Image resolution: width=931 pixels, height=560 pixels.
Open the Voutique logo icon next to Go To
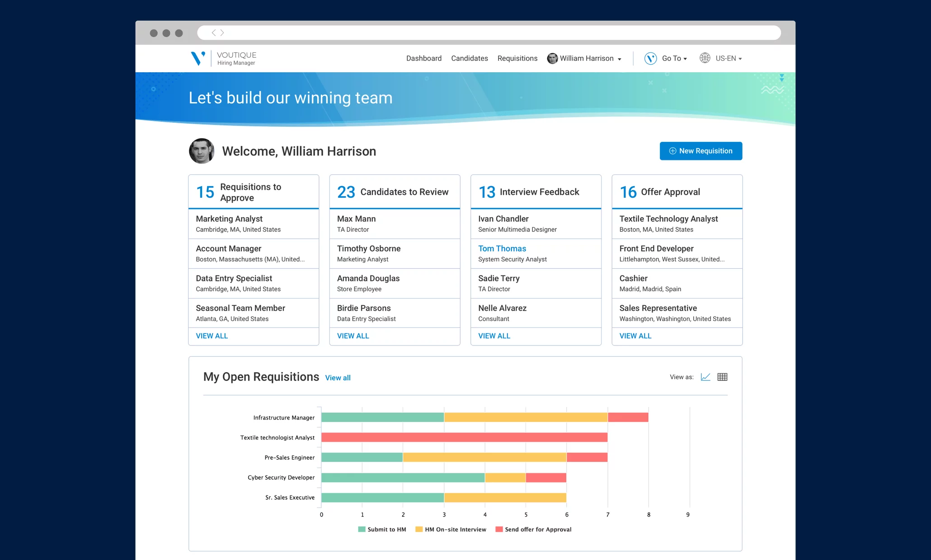coord(650,58)
